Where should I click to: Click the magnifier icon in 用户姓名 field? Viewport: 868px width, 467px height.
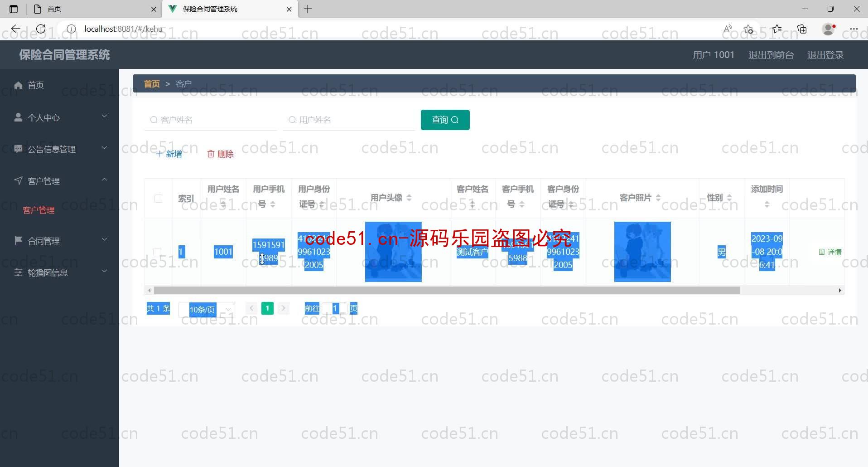292,120
